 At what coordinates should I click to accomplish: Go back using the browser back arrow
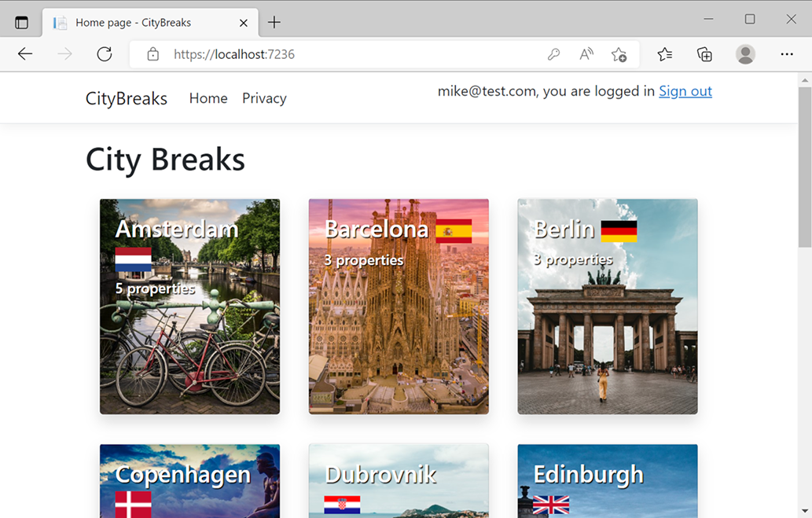[x=25, y=54]
